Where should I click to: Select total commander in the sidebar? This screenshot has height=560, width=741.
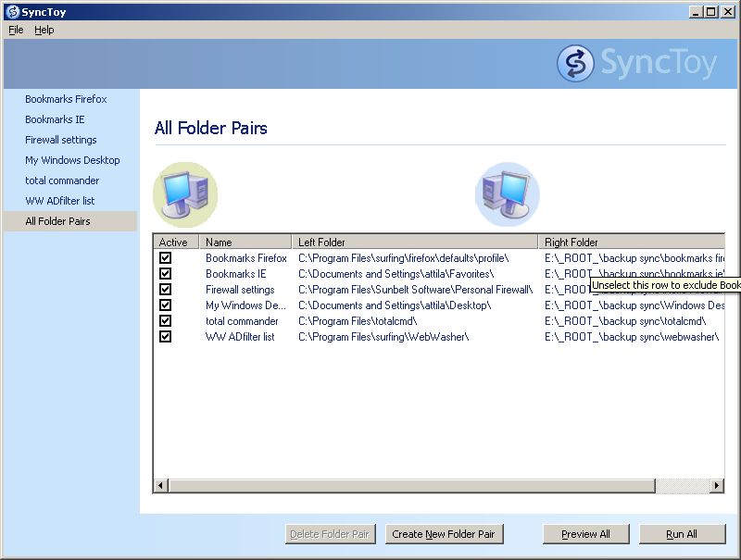62,180
